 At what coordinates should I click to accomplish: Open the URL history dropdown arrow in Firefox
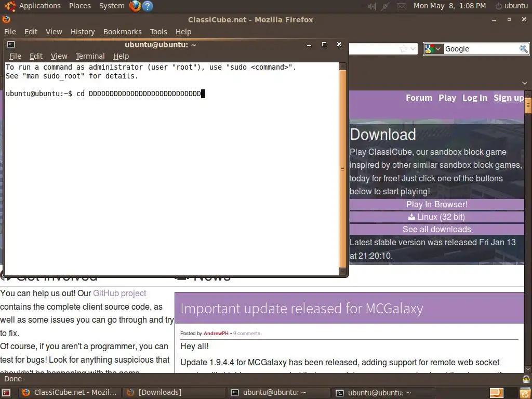click(413, 49)
